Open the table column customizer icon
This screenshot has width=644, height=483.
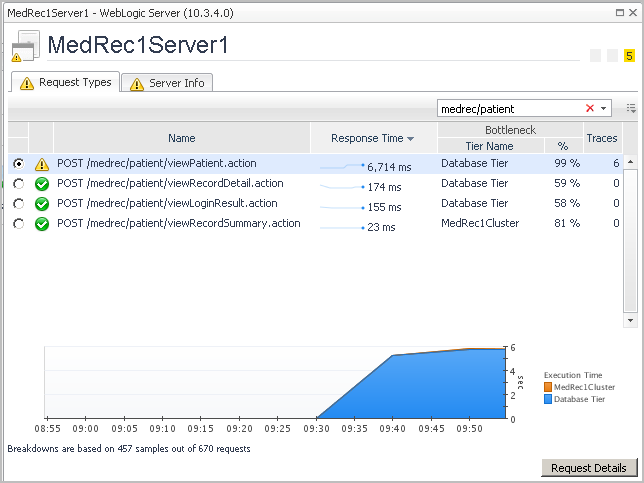(x=631, y=108)
